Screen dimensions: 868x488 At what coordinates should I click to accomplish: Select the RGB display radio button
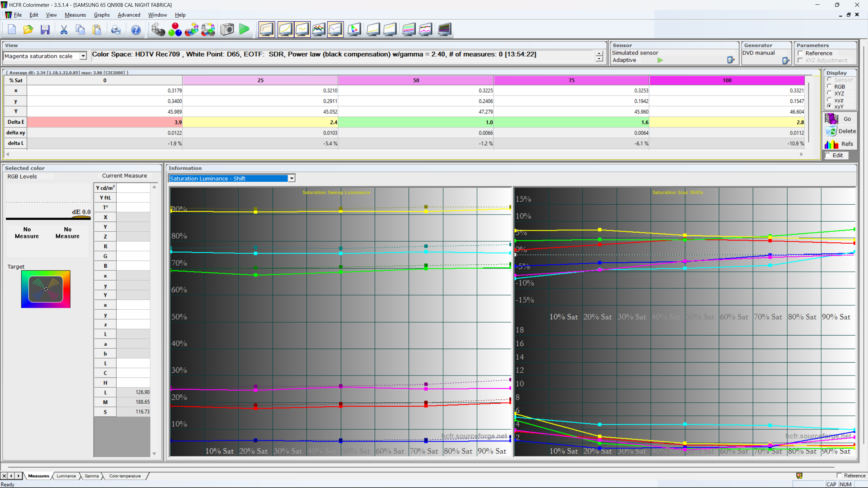pos(829,86)
